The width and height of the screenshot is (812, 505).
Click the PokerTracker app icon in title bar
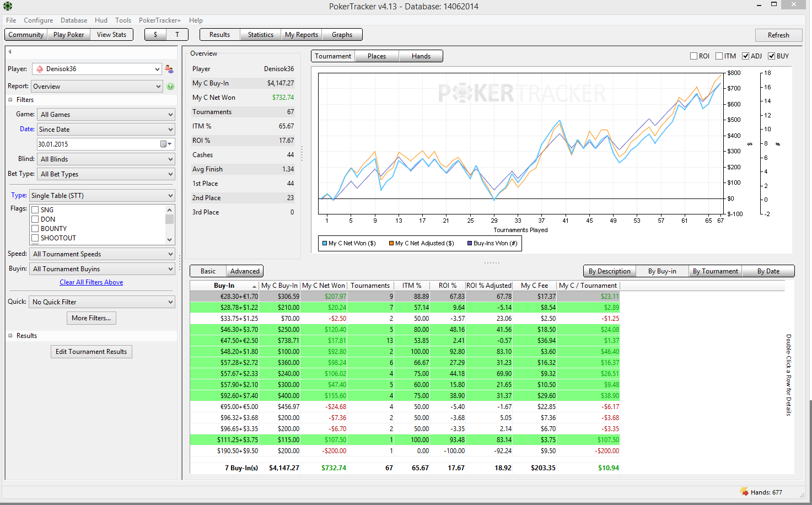tap(8, 6)
